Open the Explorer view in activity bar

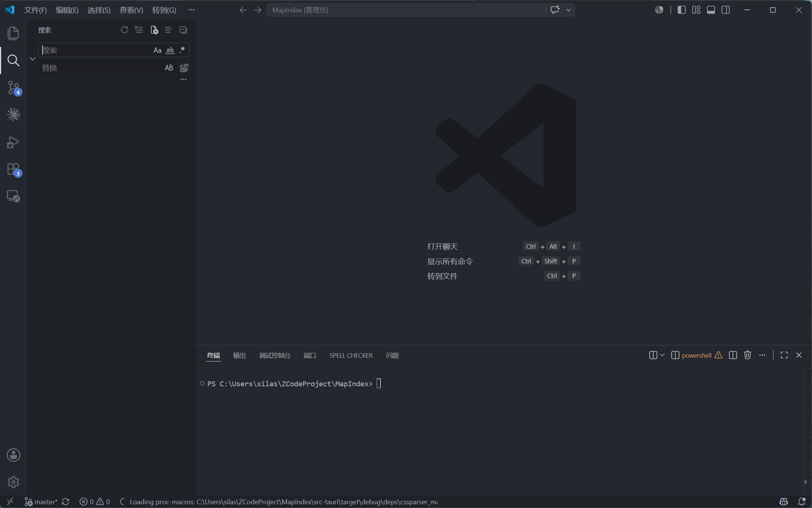pyautogui.click(x=13, y=33)
